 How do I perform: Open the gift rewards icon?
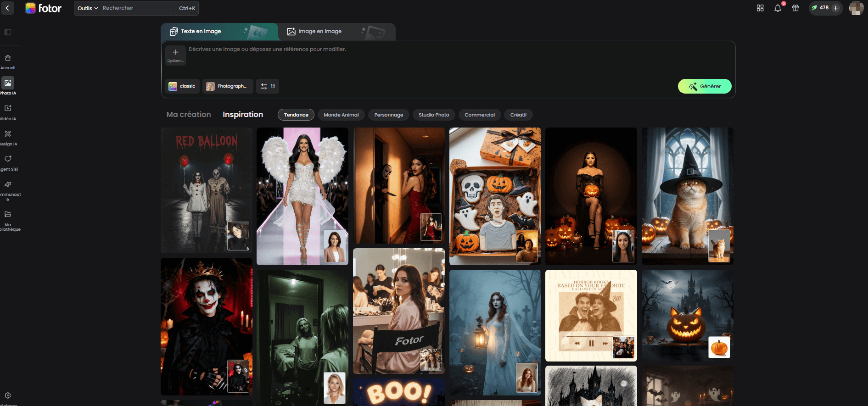coord(795,8)
